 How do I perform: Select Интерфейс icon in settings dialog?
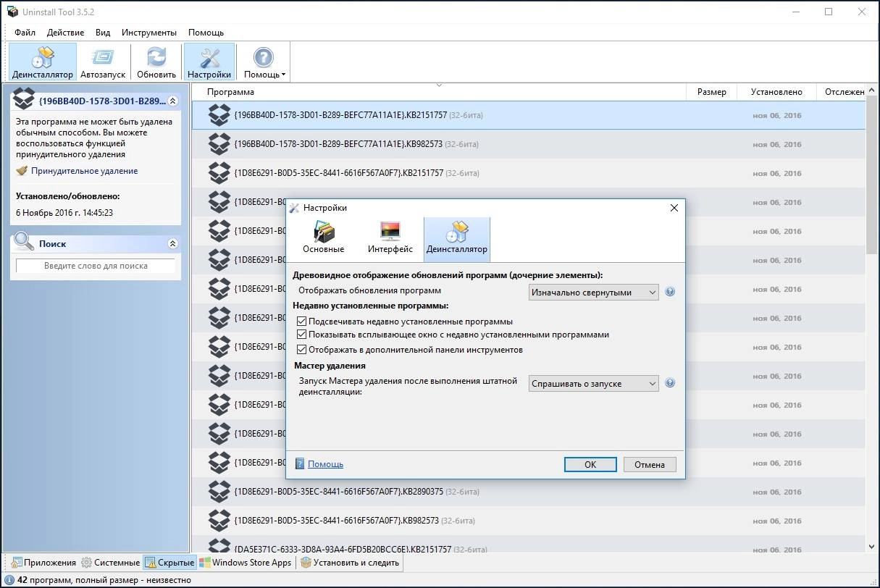pos(390,232)
